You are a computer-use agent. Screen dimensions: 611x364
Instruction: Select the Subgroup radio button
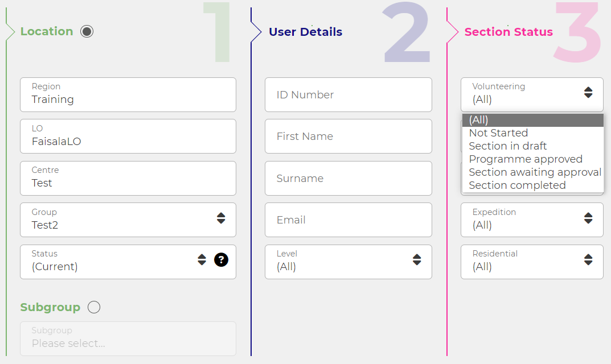coord(94,307)
